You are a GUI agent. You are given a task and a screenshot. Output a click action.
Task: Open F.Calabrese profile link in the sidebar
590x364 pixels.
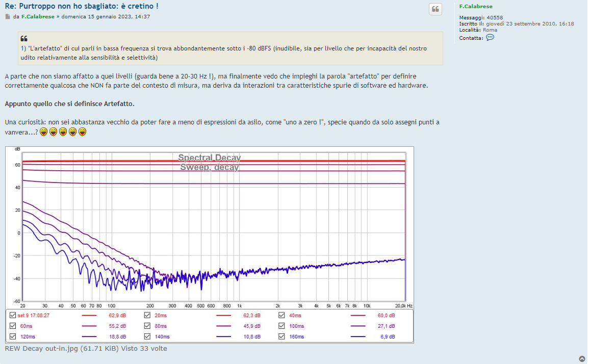(476, 7)
